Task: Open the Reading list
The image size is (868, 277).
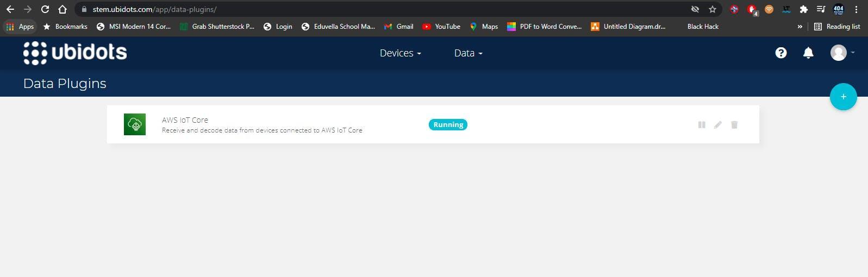Action: pyautogui.click(x=837, y=27)
